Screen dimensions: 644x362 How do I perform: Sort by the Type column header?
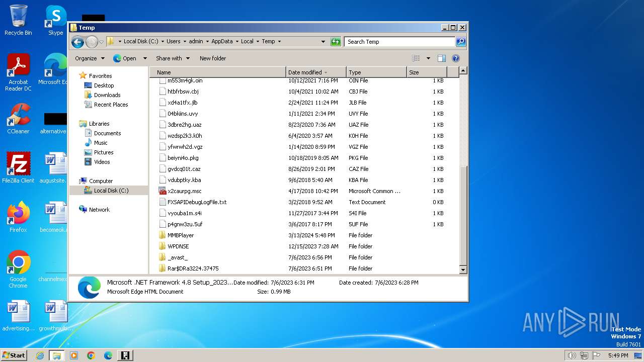[x=376, y=72]
